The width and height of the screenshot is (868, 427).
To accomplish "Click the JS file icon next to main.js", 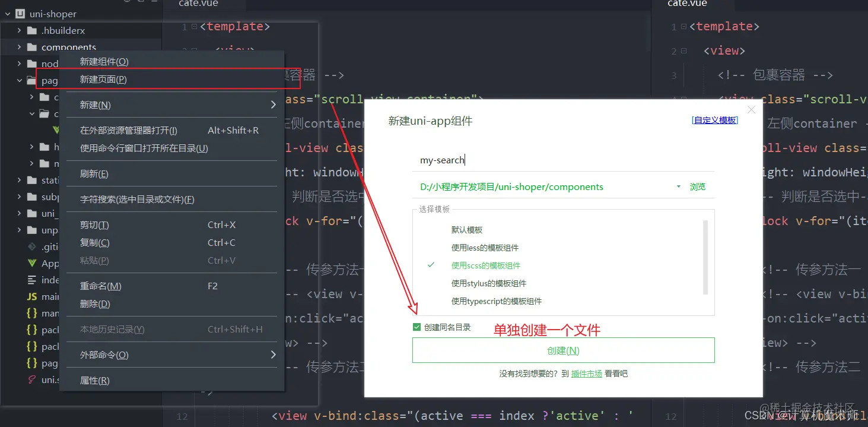I will point(31,296).
